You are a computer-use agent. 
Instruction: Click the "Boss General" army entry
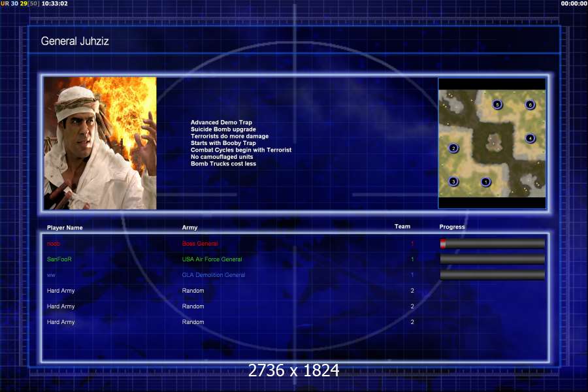click(x=200, y=244)
